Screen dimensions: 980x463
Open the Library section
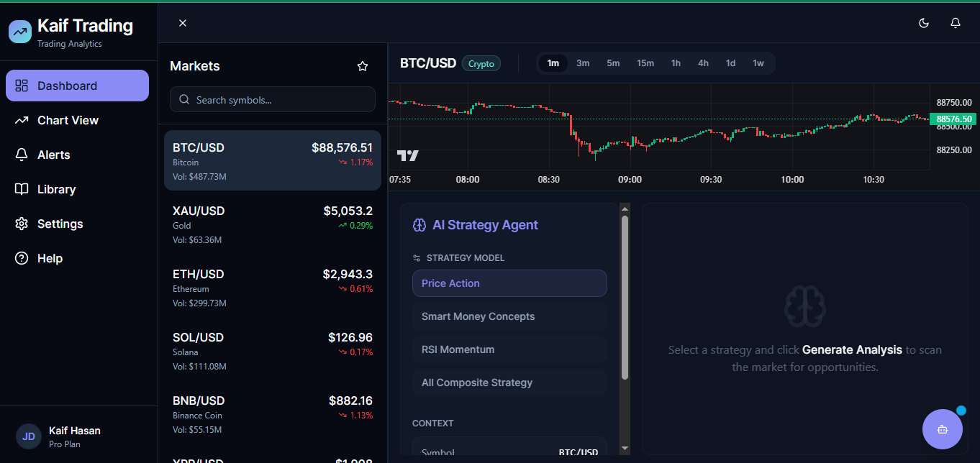pyautogui.click(x=77, y=189)
